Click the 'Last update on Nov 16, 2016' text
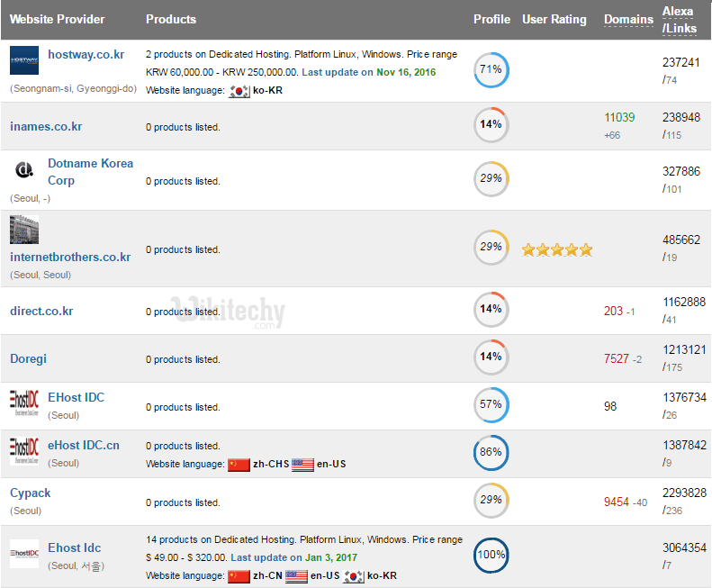 pyautogui.click(x=369, y=72)
